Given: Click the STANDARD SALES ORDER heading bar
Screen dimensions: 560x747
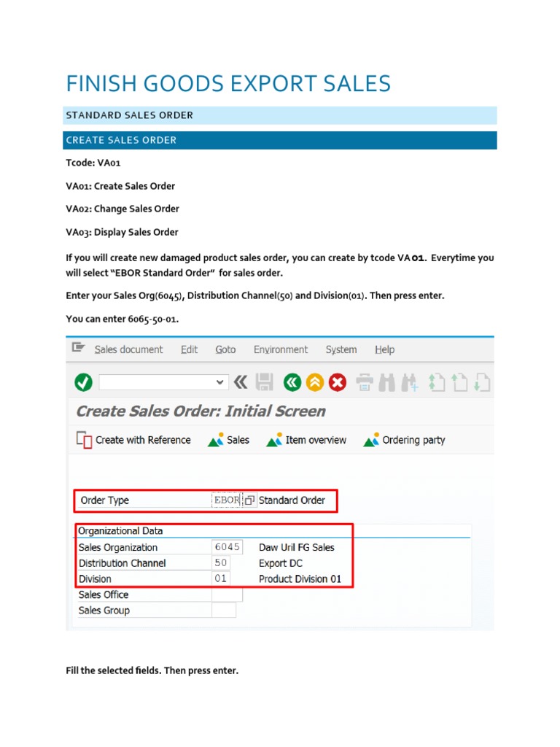Looking at the screenshot, I should pos(279,115).
